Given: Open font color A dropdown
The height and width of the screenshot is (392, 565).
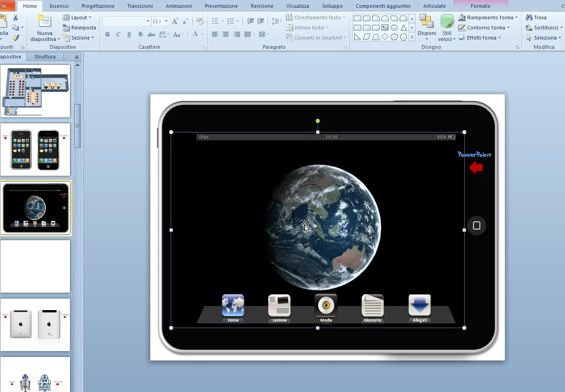Looking at the screenshot, I should click(197, 35).
